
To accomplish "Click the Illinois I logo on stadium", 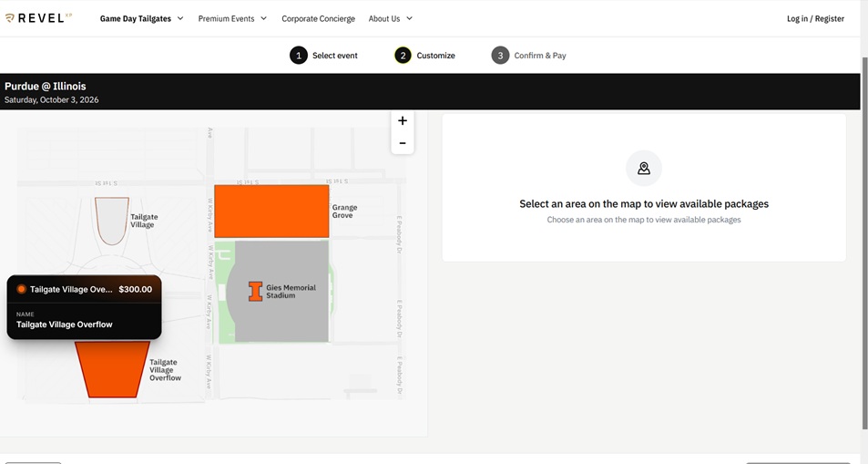I will click(x=255, y=292).
